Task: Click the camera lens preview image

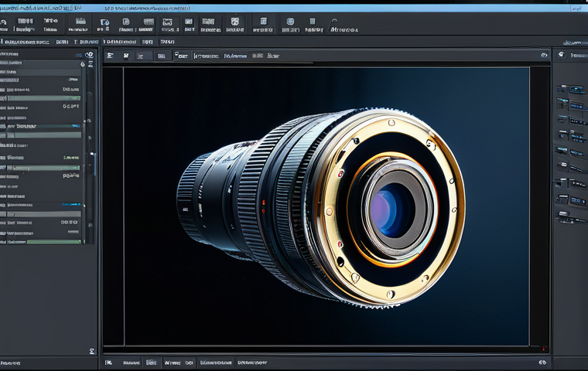Action: pyautogui.click(x=326, y=206)
